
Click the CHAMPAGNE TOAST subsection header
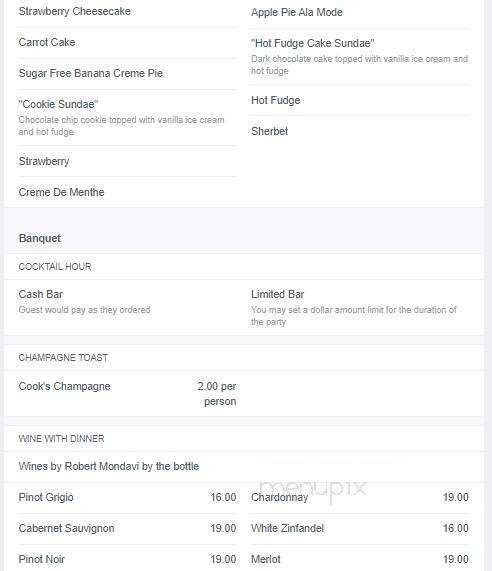pos(63,358)
